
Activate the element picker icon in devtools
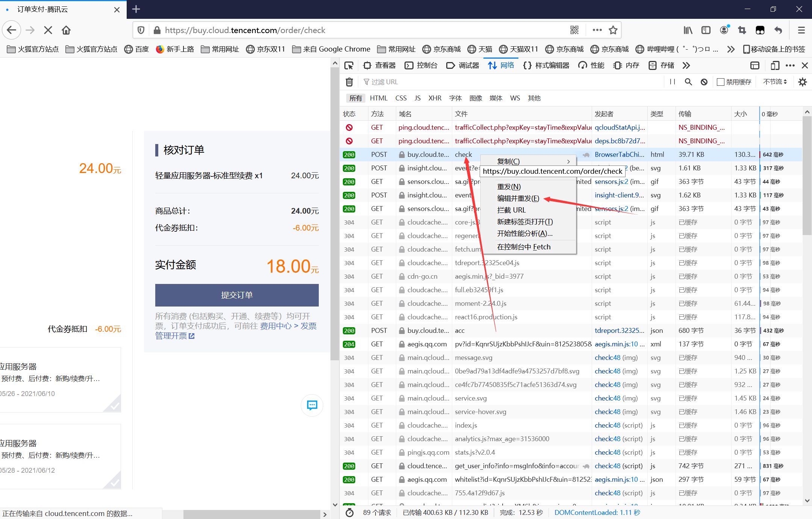(x=349, y=65)
